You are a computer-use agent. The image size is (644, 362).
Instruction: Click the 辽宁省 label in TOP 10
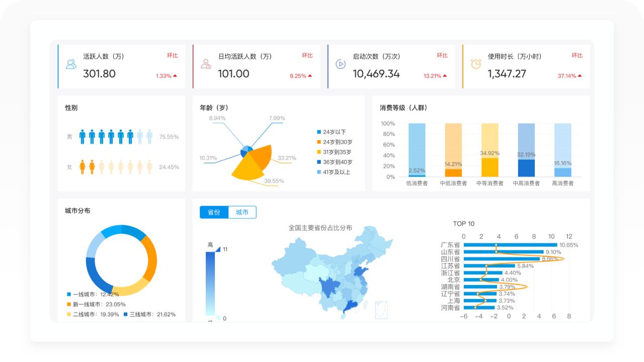click(450, 294)
